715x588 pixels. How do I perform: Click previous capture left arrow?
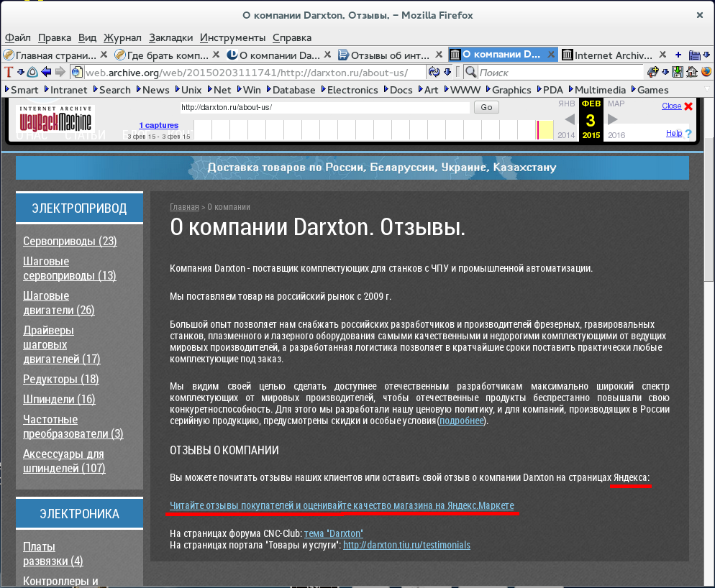point(569,119)
